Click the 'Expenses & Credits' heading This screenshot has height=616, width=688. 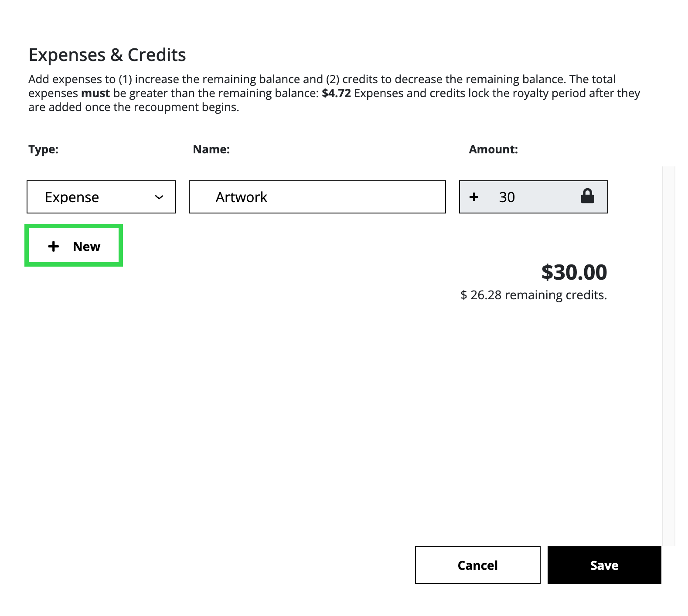[107, 55]
